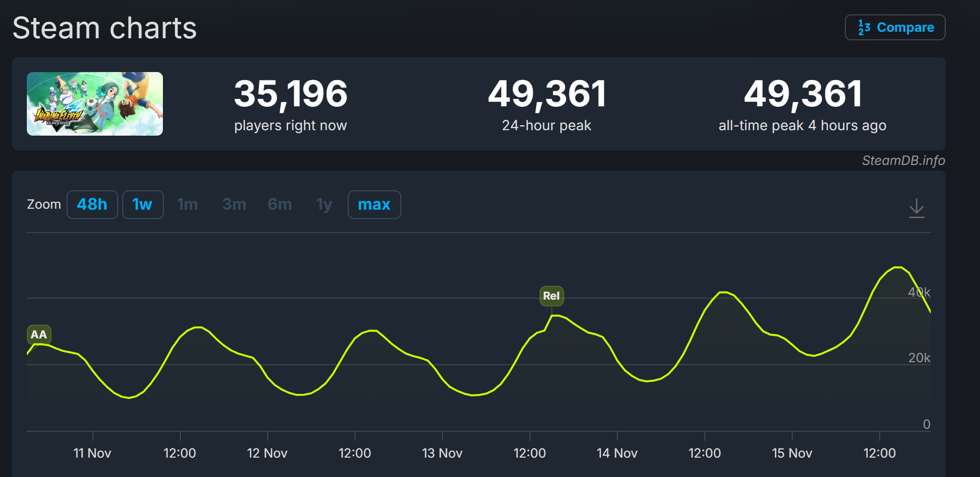Click the 'Steam charts' heading

pyautogui.click(x=105, y=28)
